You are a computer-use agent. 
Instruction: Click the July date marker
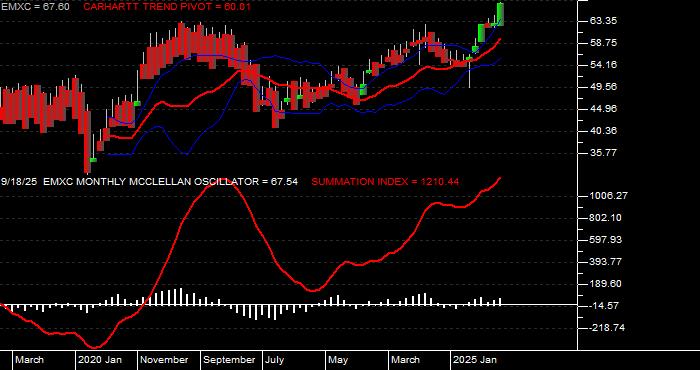(x=274, y=360)
